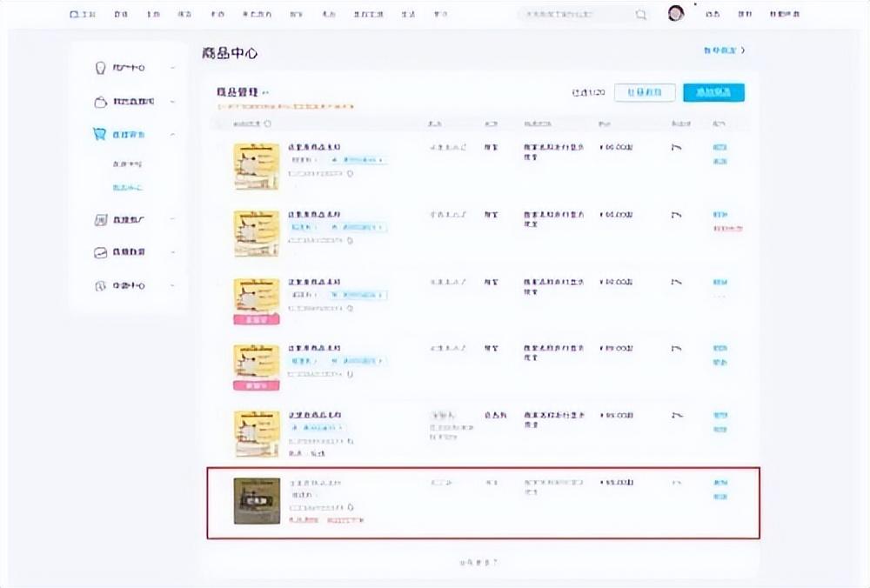
Task: Select the grey sub-item under the cart section
Action: [127, 164]
